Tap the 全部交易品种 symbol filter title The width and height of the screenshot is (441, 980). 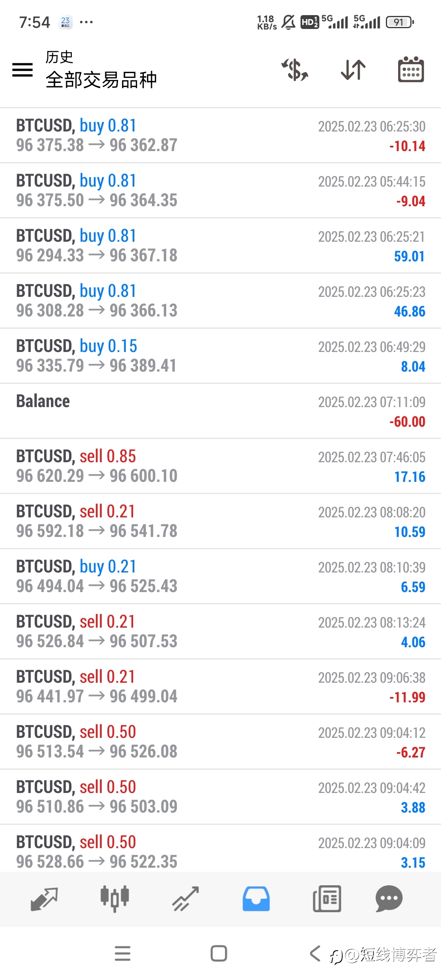pyautogui.click(x=101, y=80)
